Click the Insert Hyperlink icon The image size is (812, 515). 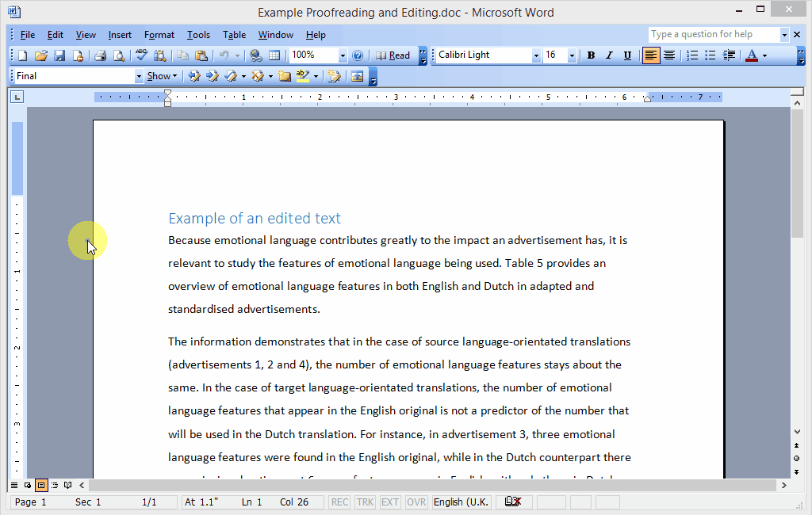pyautogui.click(x=255, y=55)
